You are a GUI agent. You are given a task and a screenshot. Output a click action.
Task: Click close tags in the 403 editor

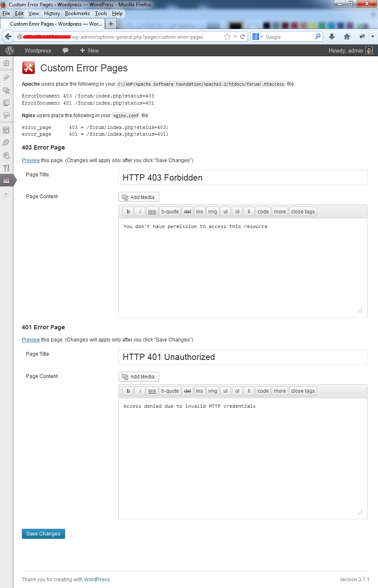(x=303, y=212)
